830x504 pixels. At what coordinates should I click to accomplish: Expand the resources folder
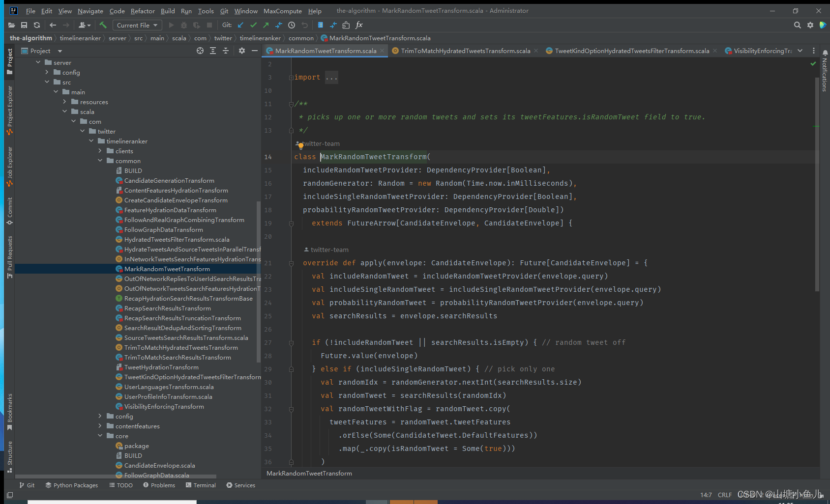click(65, 102)
